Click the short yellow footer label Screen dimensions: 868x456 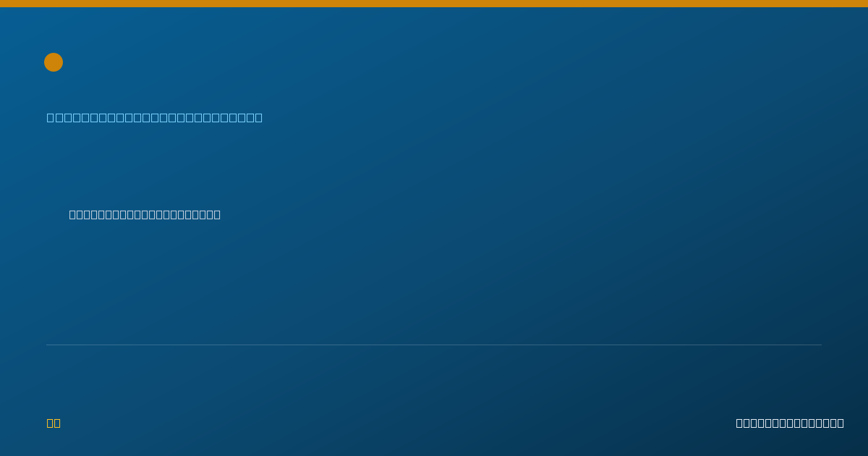click(54, 423)
